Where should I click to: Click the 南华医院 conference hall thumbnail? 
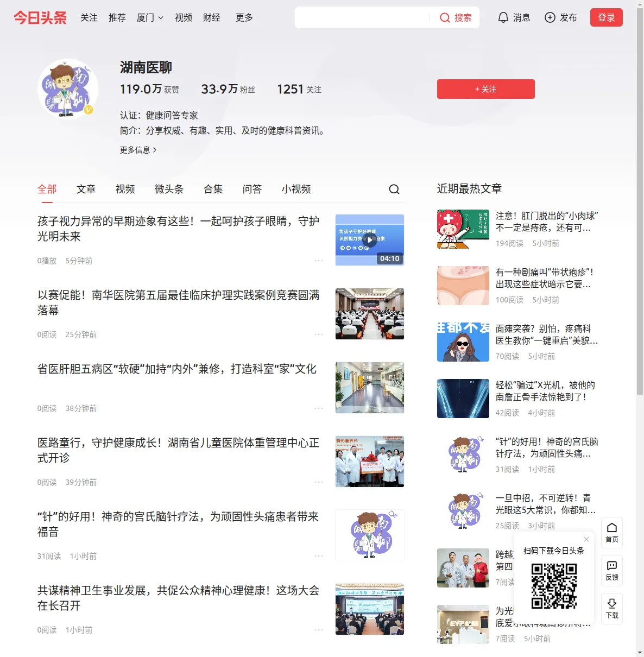tap(369, 314)
